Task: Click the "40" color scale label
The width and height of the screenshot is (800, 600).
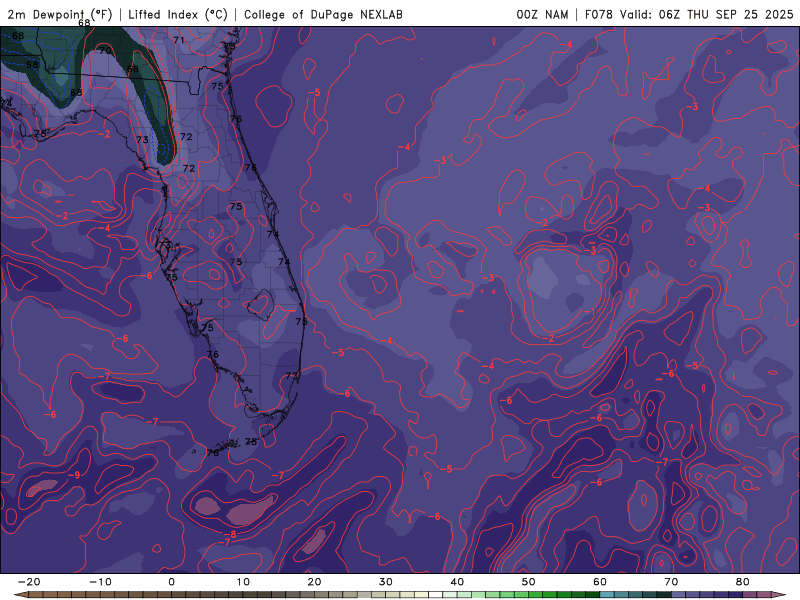Action: coord(457,582)
